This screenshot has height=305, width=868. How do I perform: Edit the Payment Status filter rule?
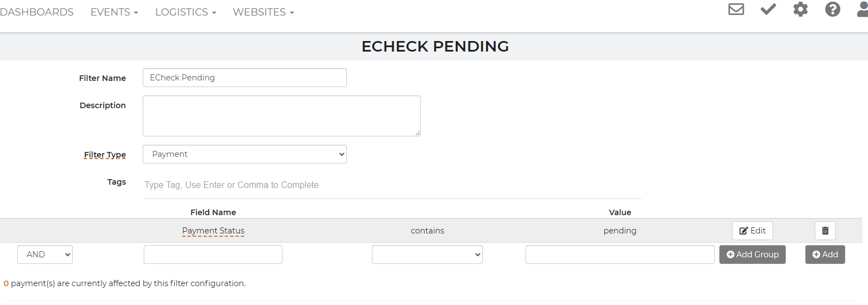pos(753,231)
